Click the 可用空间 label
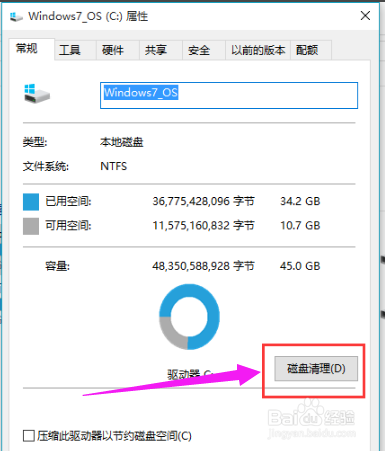This screenshot has height=451, width=385. (x=68, y=226)
